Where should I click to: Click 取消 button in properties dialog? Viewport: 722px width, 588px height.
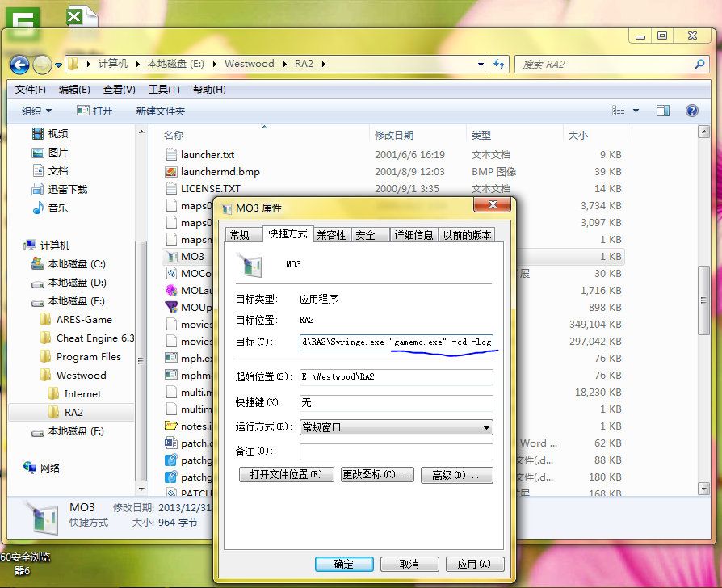[409, 564]
